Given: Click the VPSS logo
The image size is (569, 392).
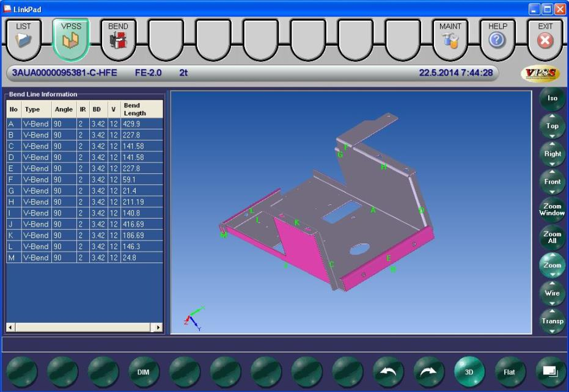Looking at the screenshot, I should [540, 73].
